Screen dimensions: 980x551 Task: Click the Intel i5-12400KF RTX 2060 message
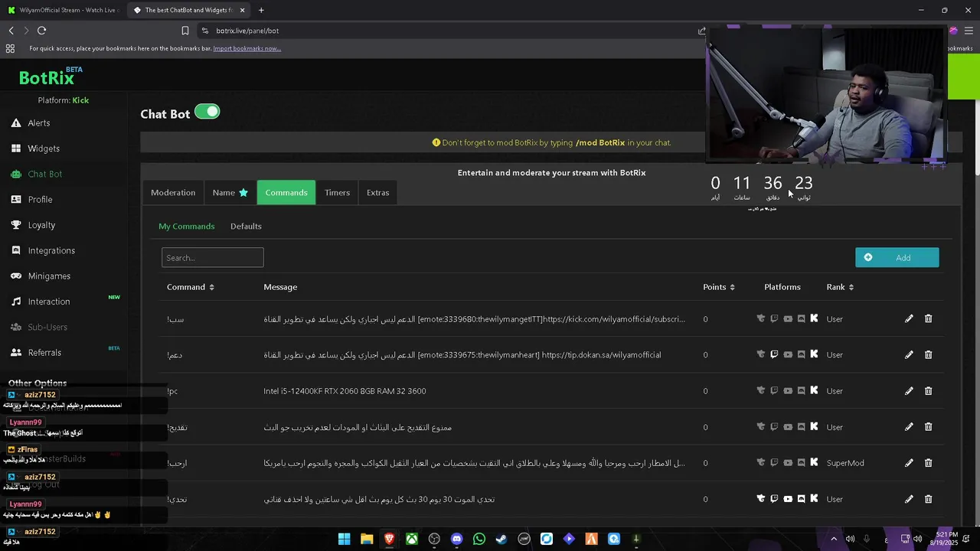click(x=345, y=391)
